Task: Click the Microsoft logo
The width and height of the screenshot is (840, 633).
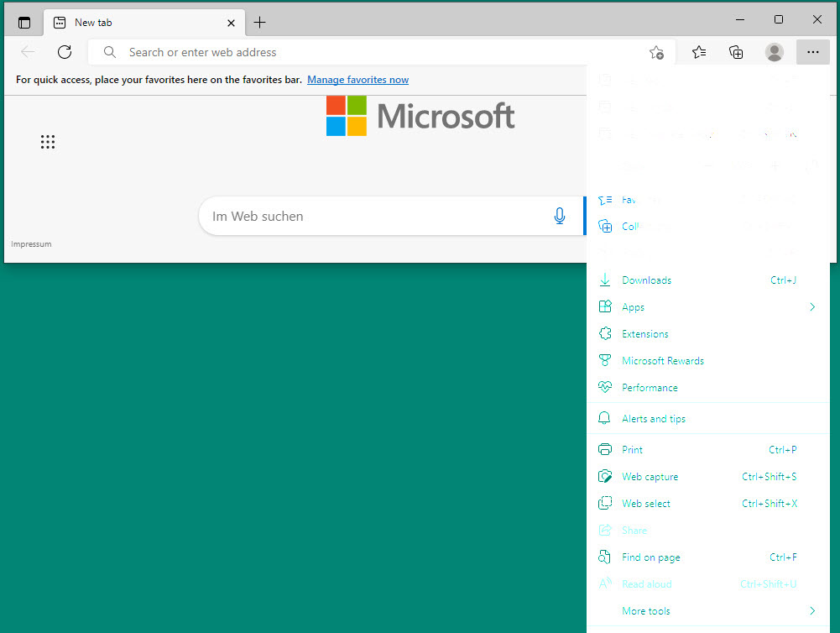Action: (420, 116)
